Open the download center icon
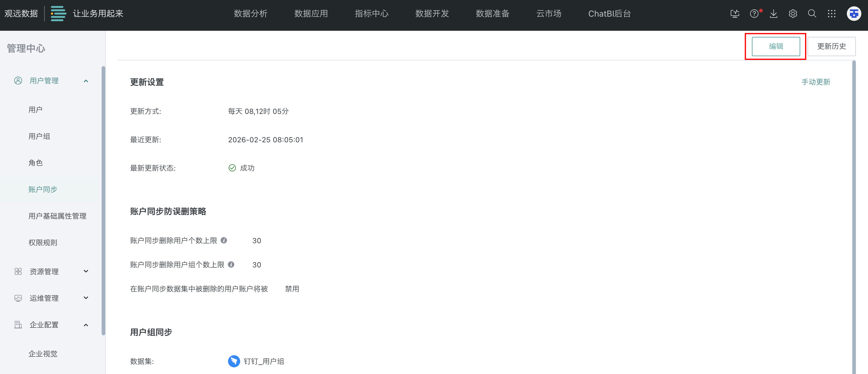The height and width of the screenshot is (374, 868). pos(774,14)
